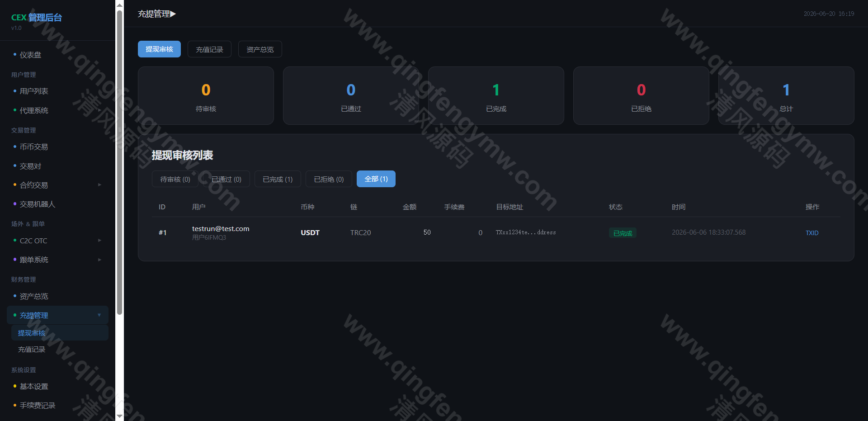Click the date and time at top right
The height and width of the screenshot is (421, 868).
pos(829,14)
